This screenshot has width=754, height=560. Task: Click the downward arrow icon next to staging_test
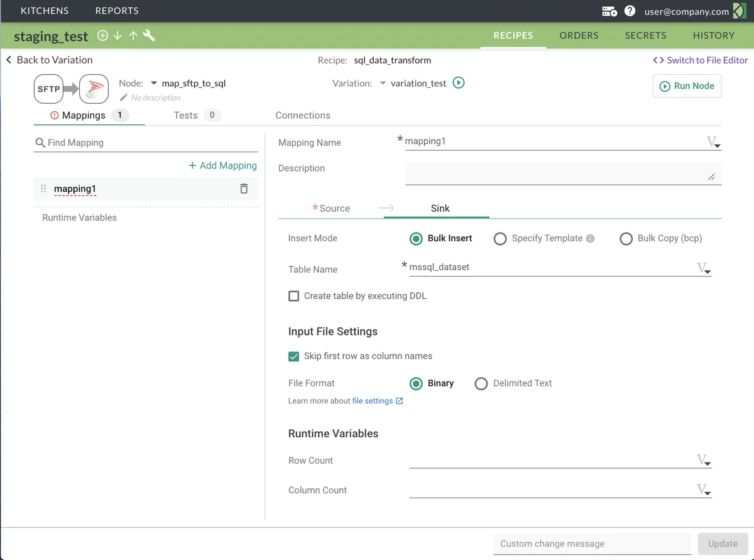coord(117,36)
